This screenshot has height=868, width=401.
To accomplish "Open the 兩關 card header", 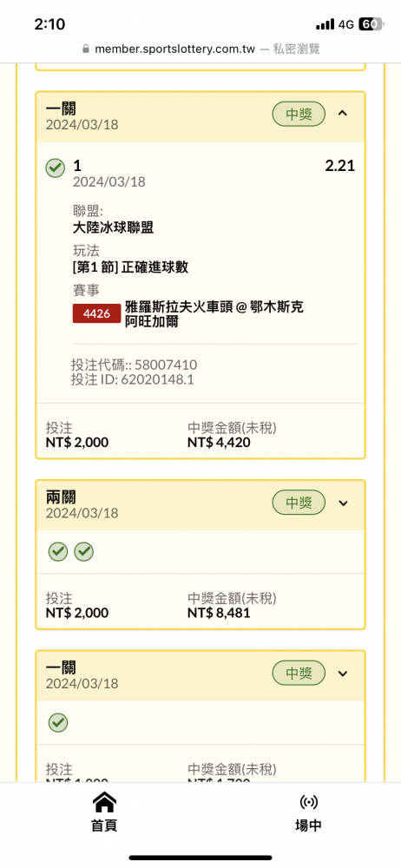I will pyautogui.click(x=200, y=505).
